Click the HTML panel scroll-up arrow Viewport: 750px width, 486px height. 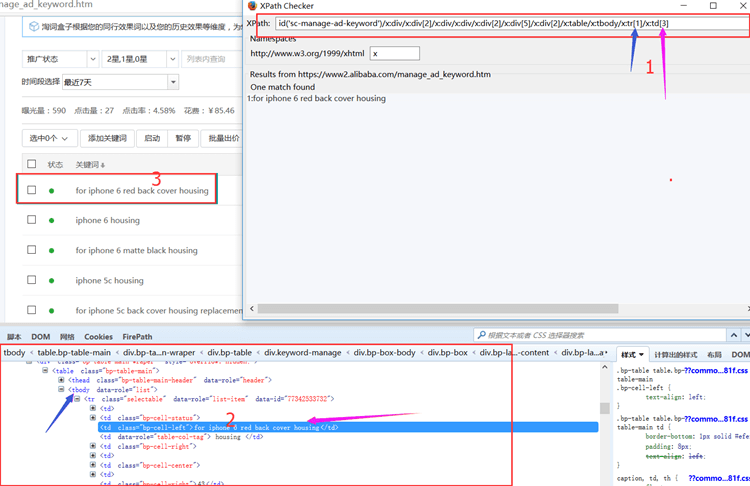pyautogui.click(x=605, y=367)
